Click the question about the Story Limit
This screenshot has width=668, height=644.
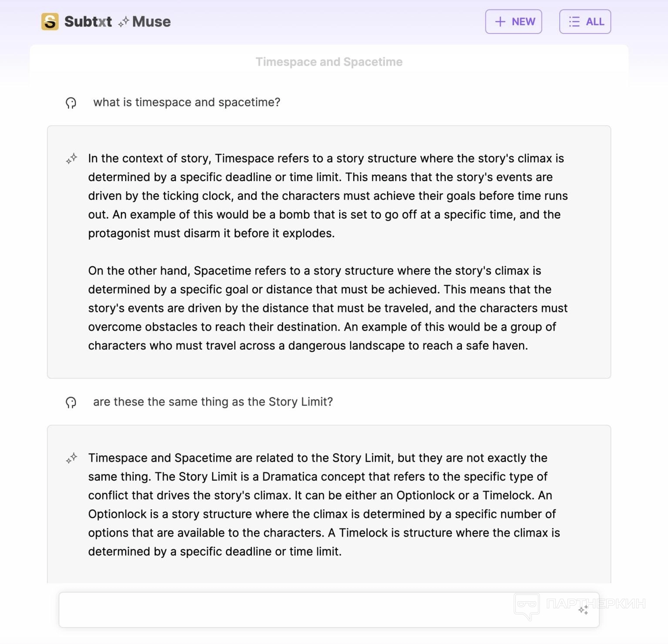click(x=213, y=402)
